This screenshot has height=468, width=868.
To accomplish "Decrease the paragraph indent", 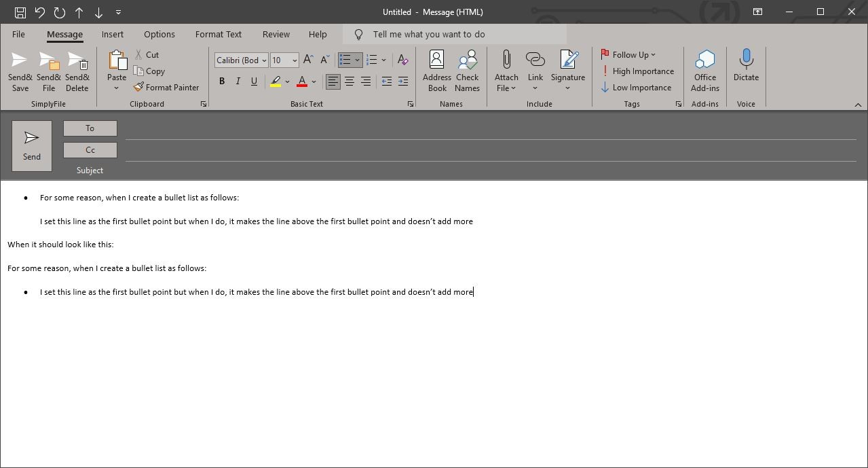I will click(386, 82).
